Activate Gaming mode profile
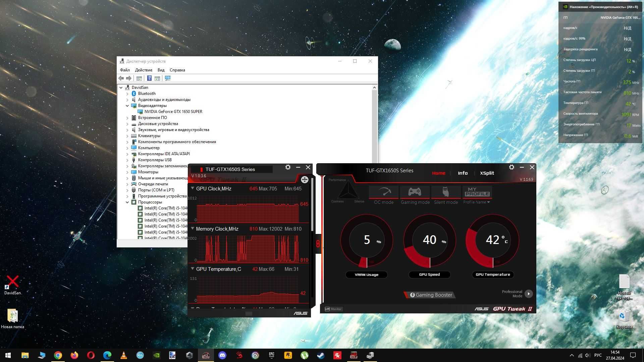 click(415, 195)
